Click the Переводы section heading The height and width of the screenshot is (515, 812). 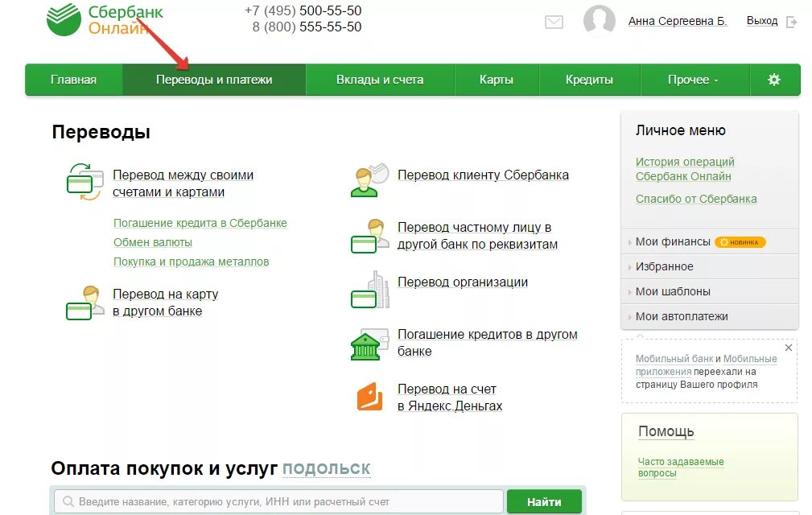(101, 131)
